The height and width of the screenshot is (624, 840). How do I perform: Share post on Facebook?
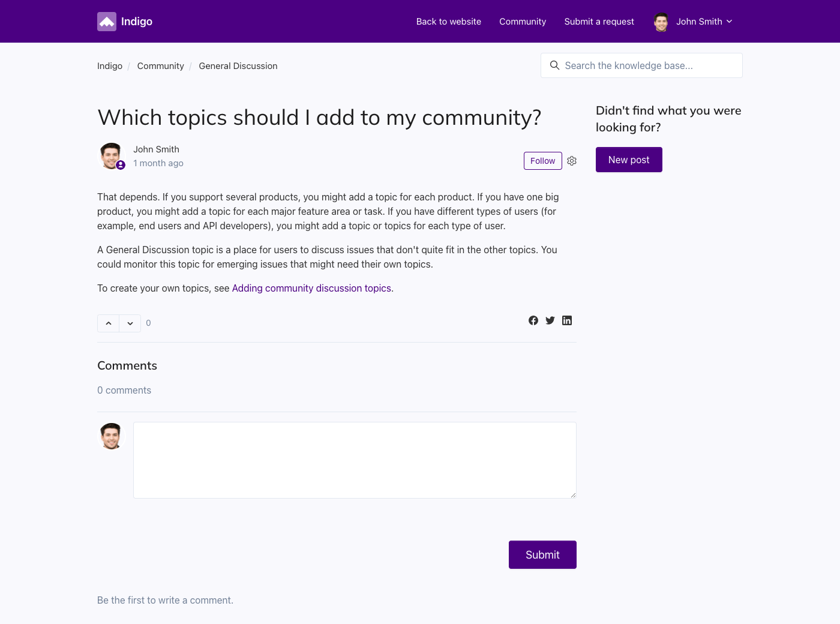(533, 320)
